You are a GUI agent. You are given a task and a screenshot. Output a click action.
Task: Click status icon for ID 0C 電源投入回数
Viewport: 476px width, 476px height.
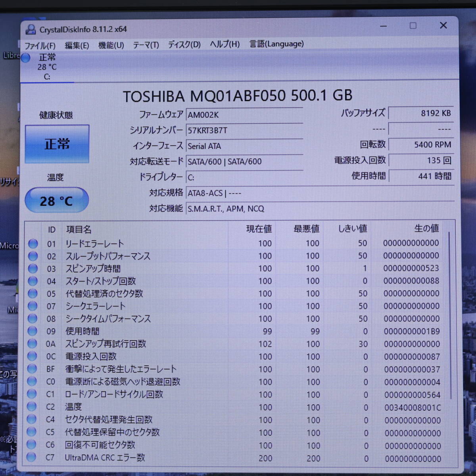[33, 356]
